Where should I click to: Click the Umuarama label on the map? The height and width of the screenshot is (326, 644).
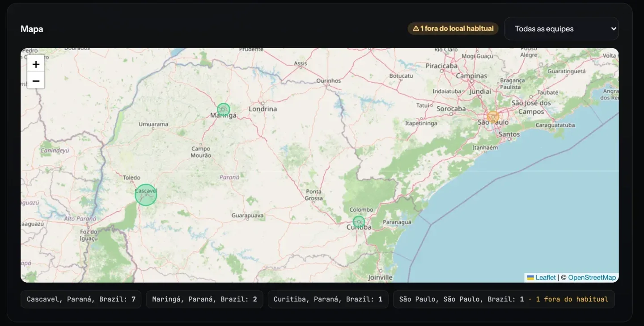point(153,124)
